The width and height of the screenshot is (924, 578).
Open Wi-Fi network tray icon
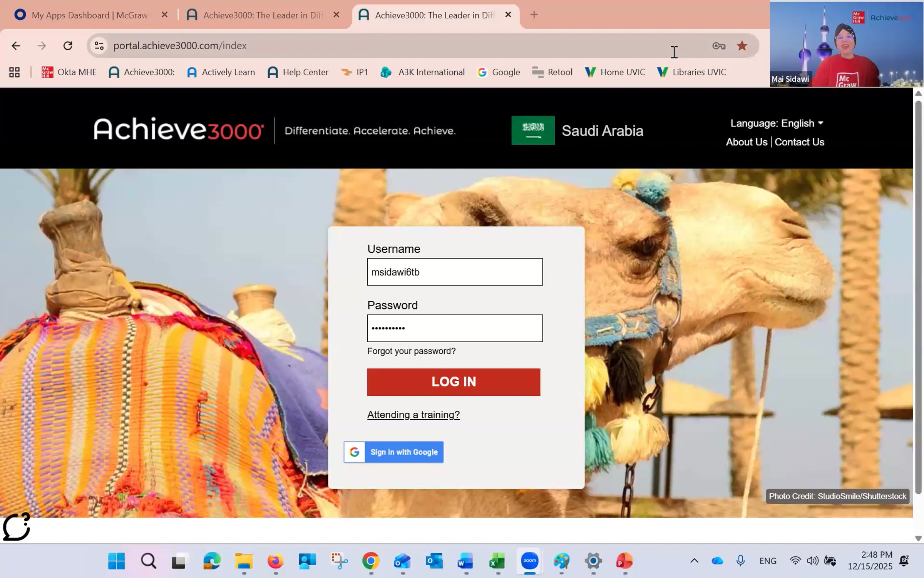point(795,561)
